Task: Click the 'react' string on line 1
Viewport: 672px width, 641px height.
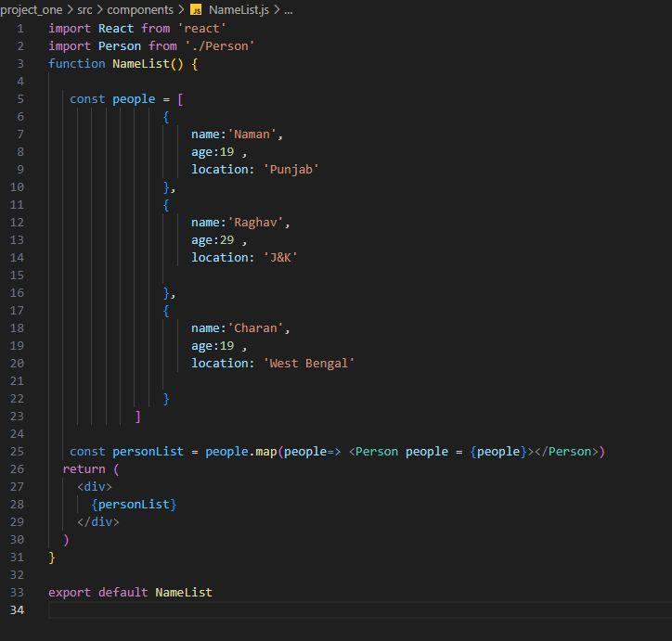Action: (201, 29)
